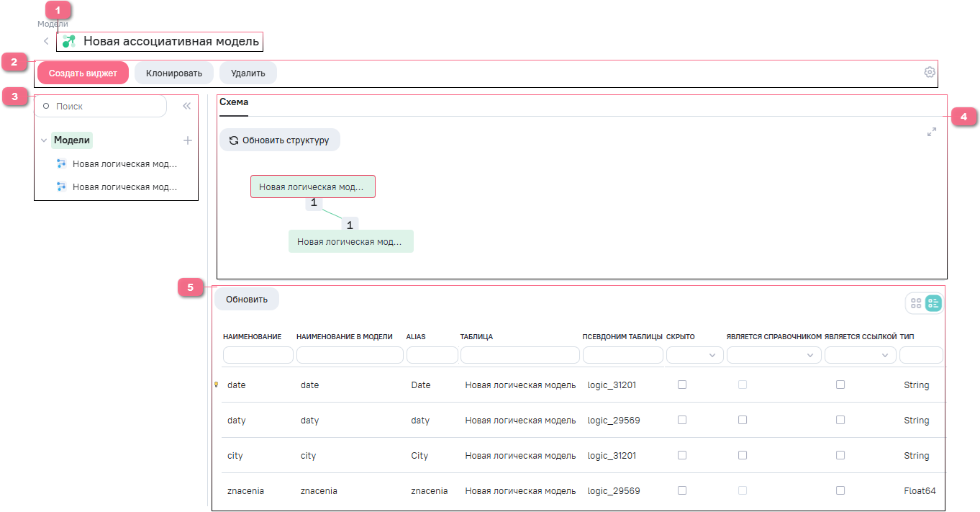Switch to grid card view

click(x=916, y=303)
